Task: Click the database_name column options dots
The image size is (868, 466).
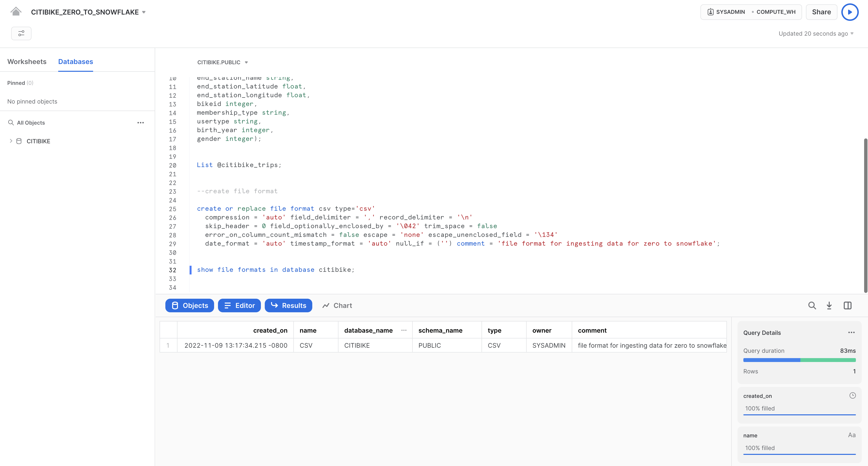Action: click(x=404, y=330)
